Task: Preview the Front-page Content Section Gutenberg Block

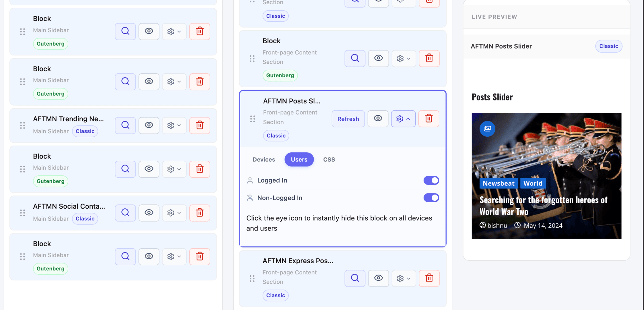Action: [355, 59]
